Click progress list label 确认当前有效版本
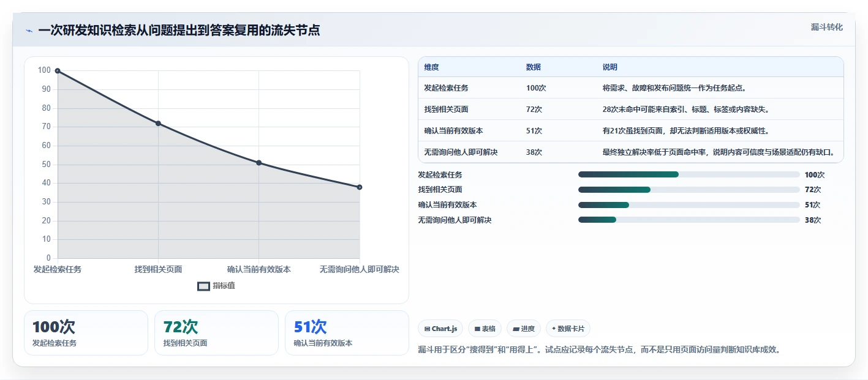This screenshot has width=868, height=380. [448, 205]
